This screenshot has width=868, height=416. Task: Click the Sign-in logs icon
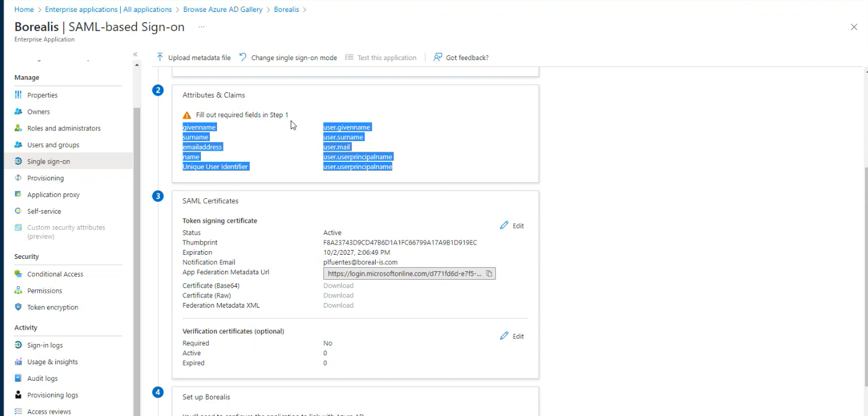(18, 345)
